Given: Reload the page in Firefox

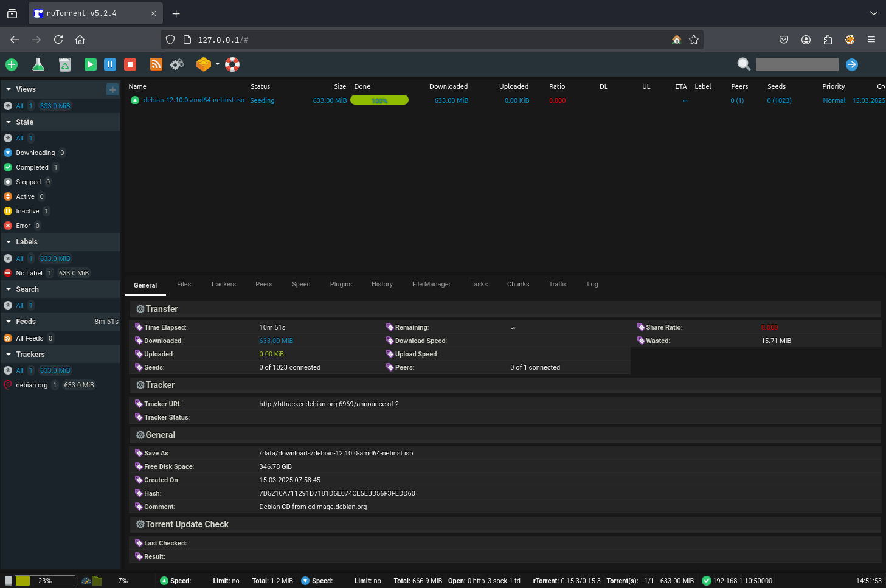Looking at the screenshot, I should coord(58,40).
